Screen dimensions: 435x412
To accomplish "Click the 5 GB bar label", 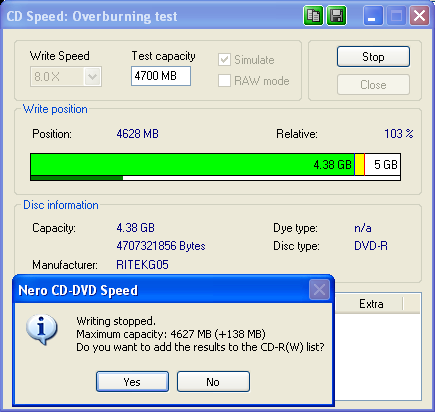I will click(386, 165).
